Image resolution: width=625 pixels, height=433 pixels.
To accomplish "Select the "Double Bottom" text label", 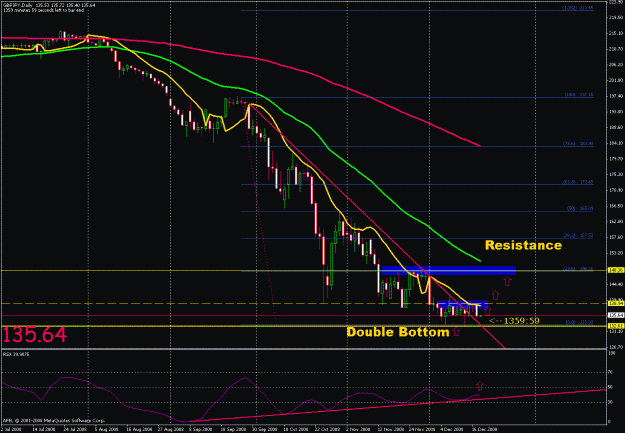I will 398,332.
